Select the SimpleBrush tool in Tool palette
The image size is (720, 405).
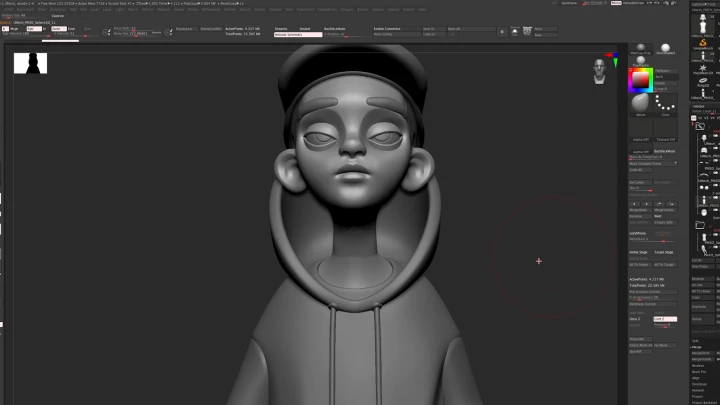click(x=703, y=44)
